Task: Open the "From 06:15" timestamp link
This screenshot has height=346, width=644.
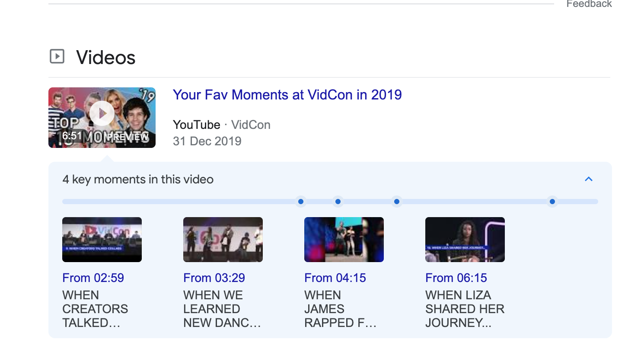Action: pyautogui.click(x=456, y=278)
